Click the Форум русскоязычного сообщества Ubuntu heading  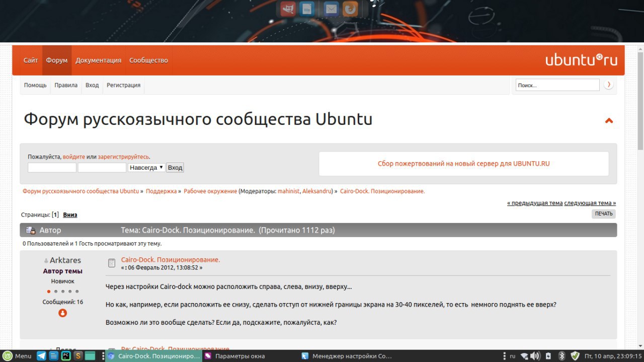[198, 120]
